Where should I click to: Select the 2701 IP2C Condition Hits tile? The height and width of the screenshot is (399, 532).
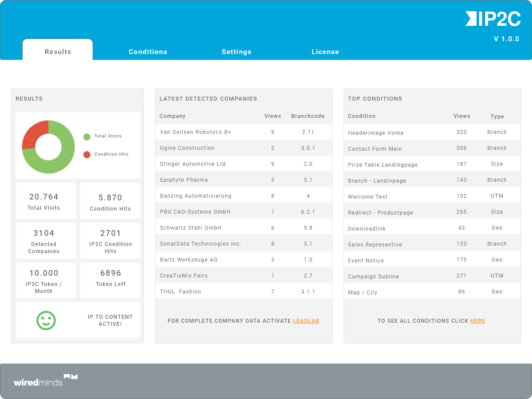coord(110,241)
